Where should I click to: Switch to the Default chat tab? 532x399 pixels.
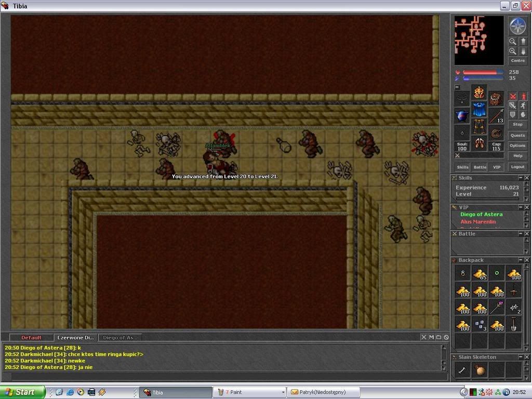31,338
